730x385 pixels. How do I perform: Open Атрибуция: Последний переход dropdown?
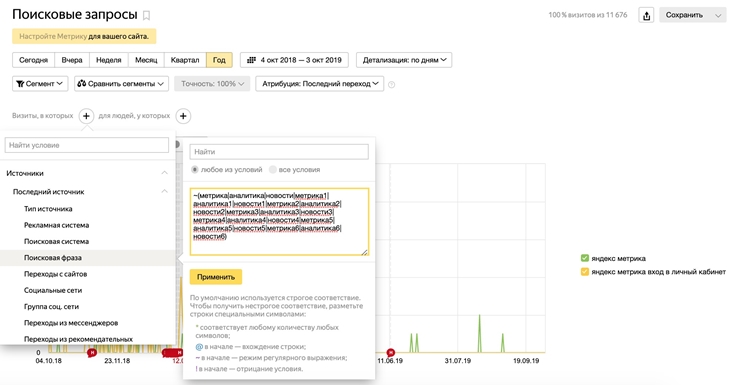[x=320, y=84]
